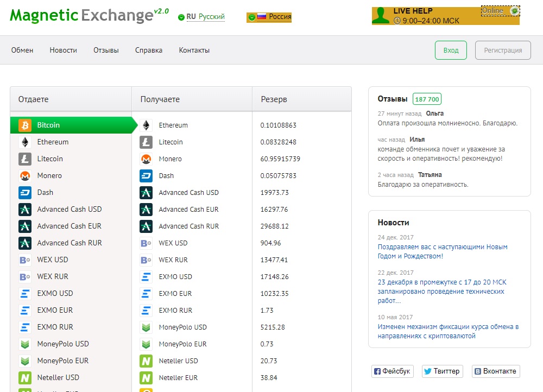
Task: Click the Facebook icon on the Фейсбук button
Action: point(377,371)
